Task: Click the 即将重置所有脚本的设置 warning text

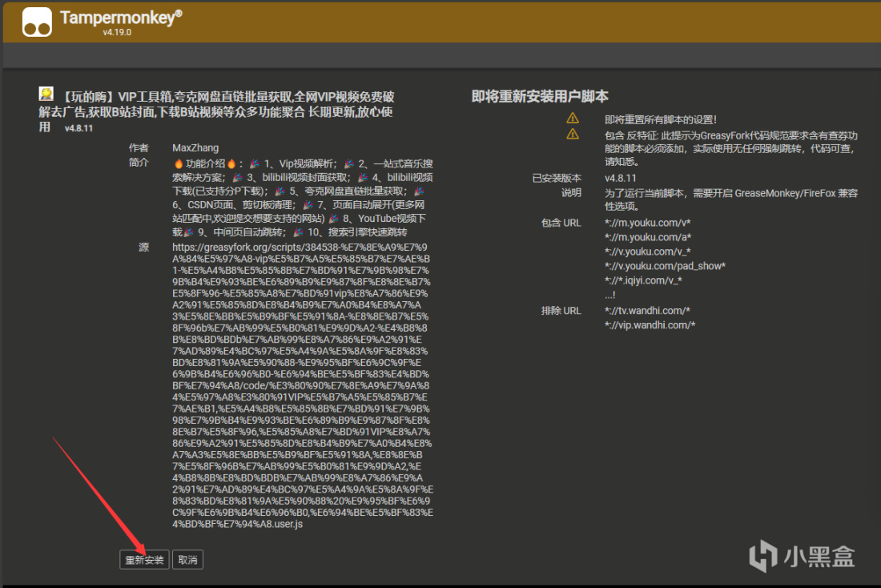Action: pos(661,119)
